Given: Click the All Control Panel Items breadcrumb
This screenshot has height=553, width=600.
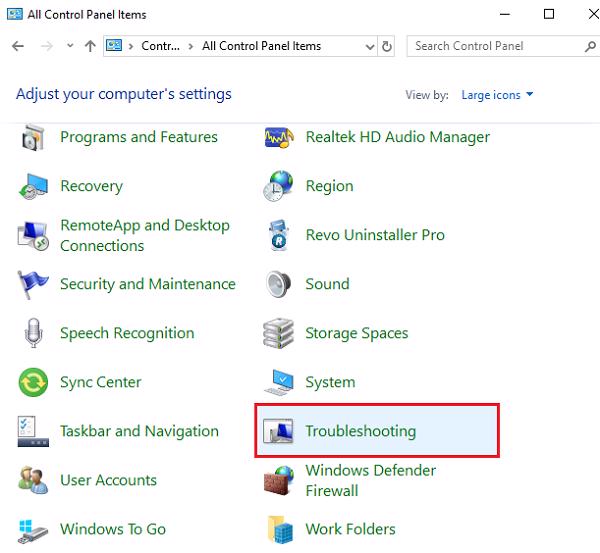Looking at the screenshot, I should point(261,46).
